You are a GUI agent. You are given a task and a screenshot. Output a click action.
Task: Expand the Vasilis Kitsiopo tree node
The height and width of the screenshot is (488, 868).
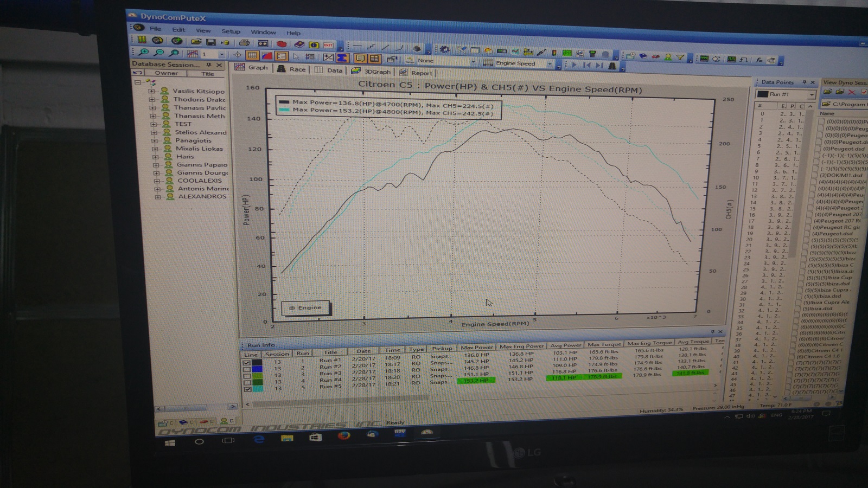[151, 91]
